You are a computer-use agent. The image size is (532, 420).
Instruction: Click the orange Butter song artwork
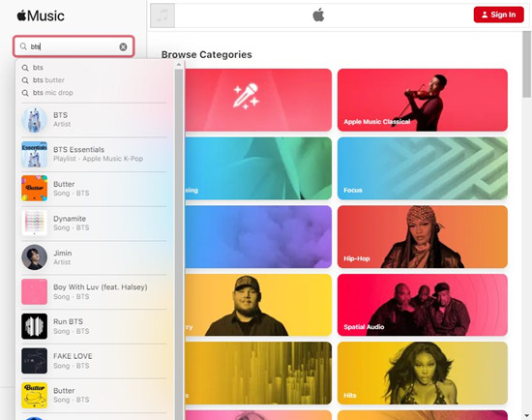coord(34,189)
